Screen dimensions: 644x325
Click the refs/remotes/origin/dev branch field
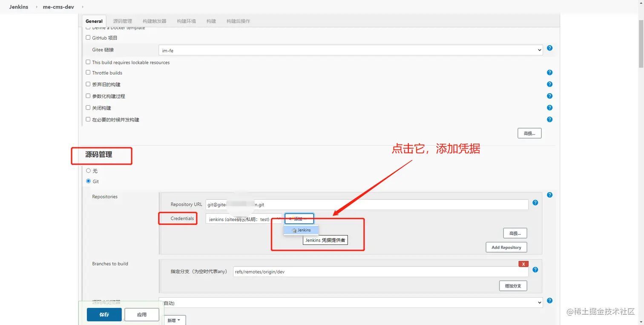coord(381,272)
